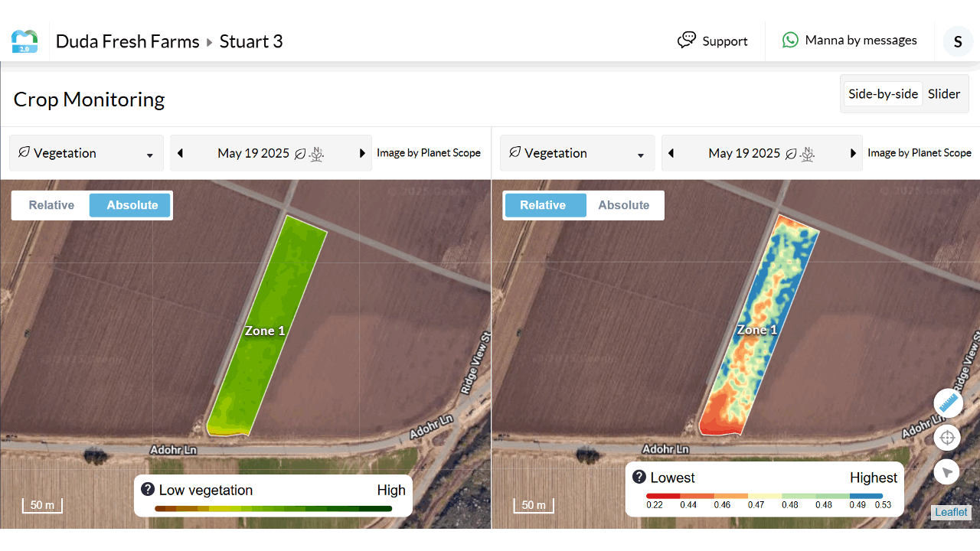Click left Image by Planet Scope text
Image resolution: width=980 pixels, height=551 pixels.
tap(429, 153)
